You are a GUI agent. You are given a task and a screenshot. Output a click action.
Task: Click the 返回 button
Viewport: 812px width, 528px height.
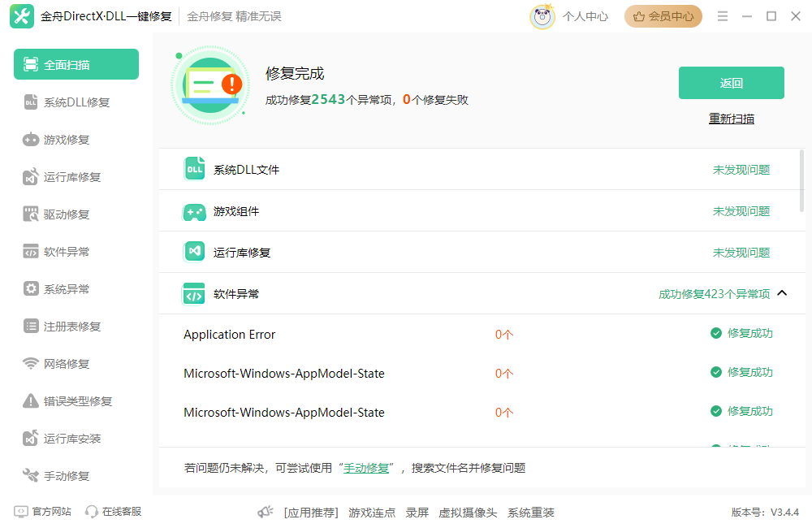click(730, 82)
